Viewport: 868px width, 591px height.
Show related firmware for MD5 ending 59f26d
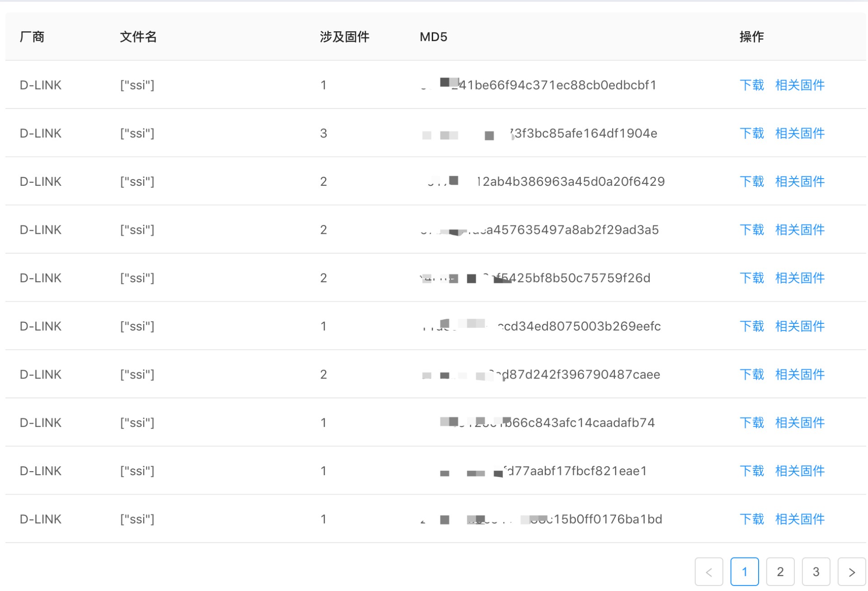[x=800, y=278]
